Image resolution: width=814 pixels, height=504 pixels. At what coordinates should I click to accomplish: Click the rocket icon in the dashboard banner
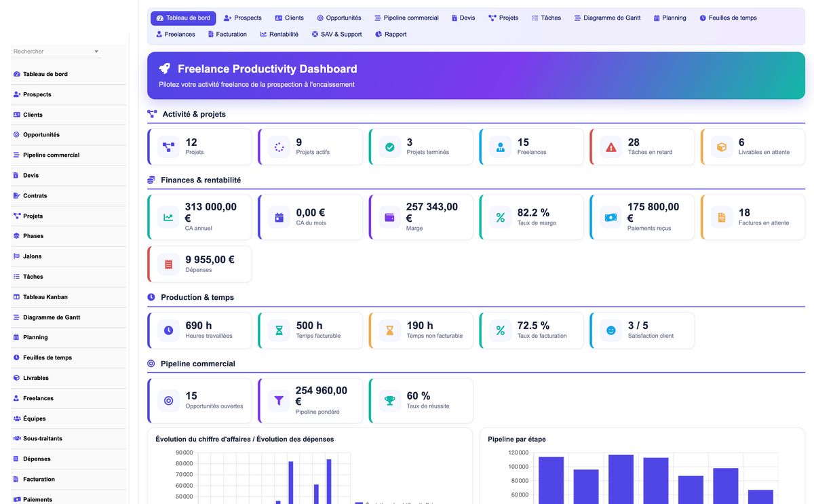point(164,69)
